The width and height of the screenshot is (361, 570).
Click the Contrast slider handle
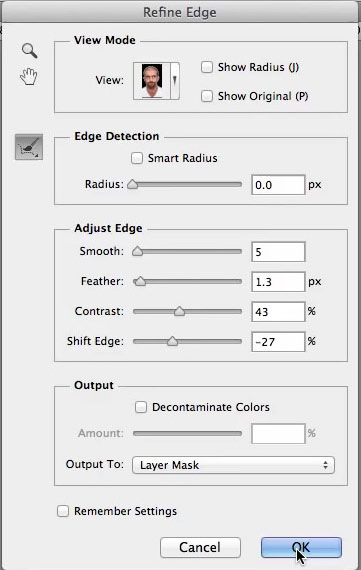(179, 311)
